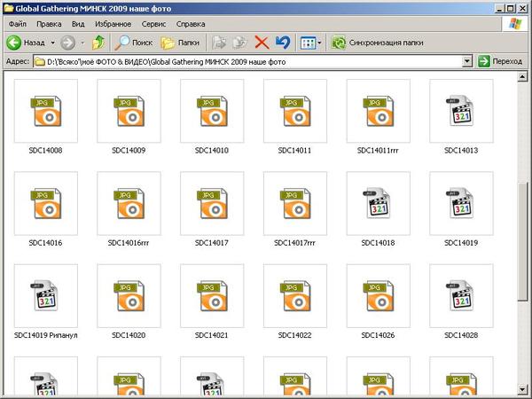The image size is (532, 399).
Task: Click the blue Undo arrow icon
Action: point(283,43)
